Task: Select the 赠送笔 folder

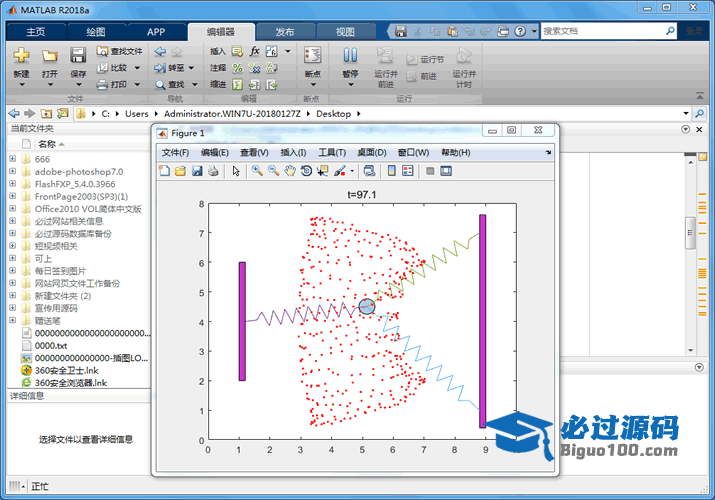Action: coord(47,320)
